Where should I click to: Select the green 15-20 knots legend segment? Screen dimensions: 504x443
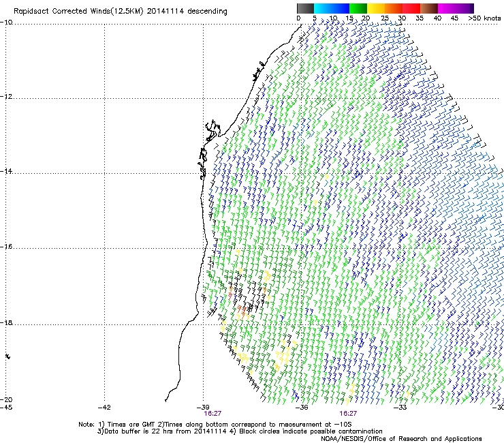358,8
